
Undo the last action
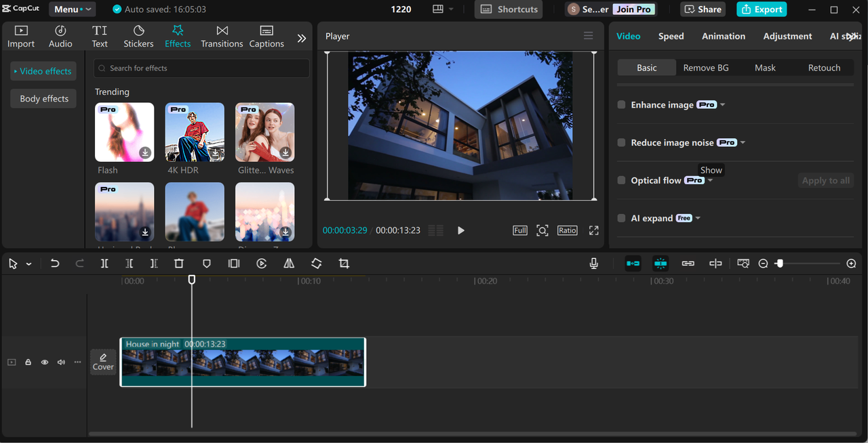pyautogui.click(x=55, y=263)
